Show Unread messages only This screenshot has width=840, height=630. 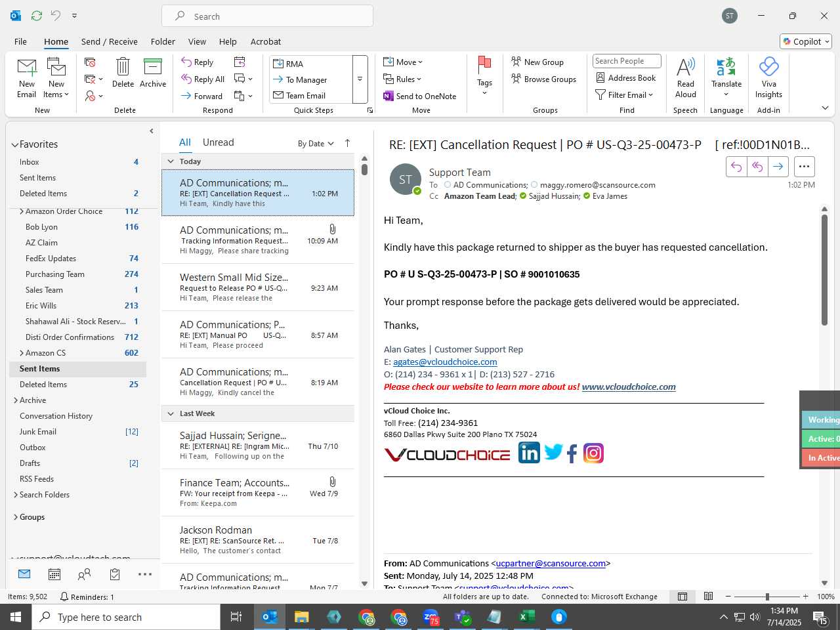(x=219, y=142)
